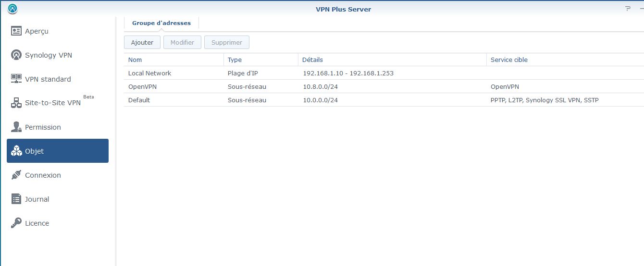Select the Default address group row
This screenshot has width=644, height=266.
pos(384,100)
